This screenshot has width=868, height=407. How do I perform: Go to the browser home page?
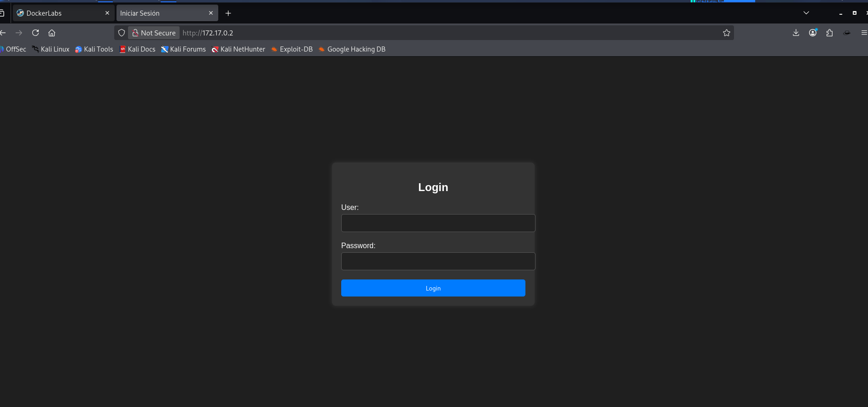(52, 33)
